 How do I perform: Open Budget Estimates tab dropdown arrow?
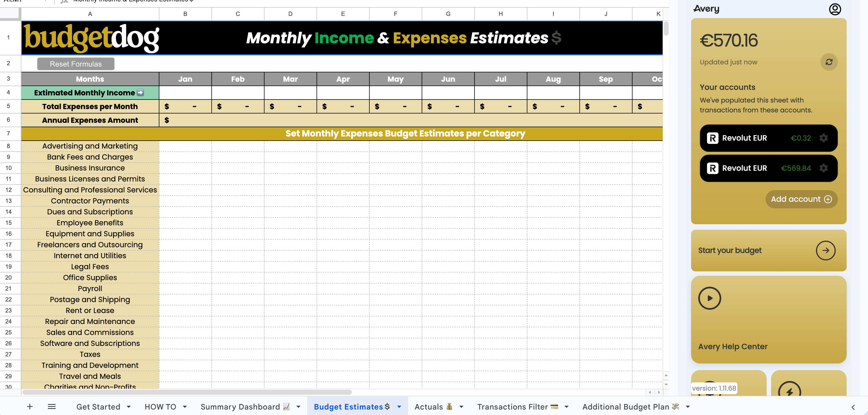[x=399, y=407]
